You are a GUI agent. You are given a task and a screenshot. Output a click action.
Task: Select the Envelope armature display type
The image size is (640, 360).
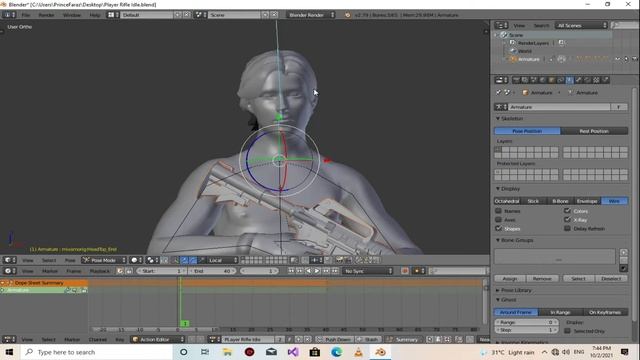click(x=587, y=201)
